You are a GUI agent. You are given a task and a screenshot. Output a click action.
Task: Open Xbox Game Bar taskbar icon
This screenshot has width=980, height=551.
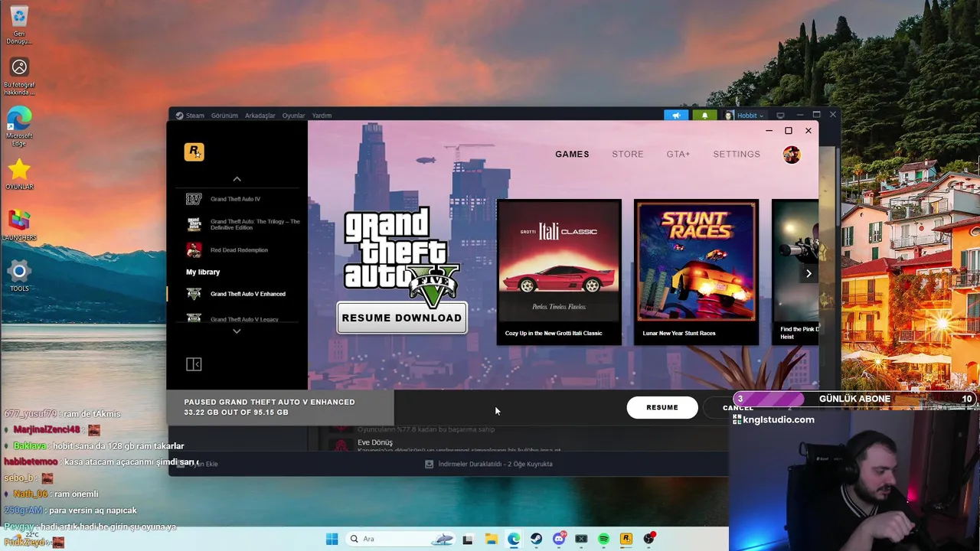point(581,539)
